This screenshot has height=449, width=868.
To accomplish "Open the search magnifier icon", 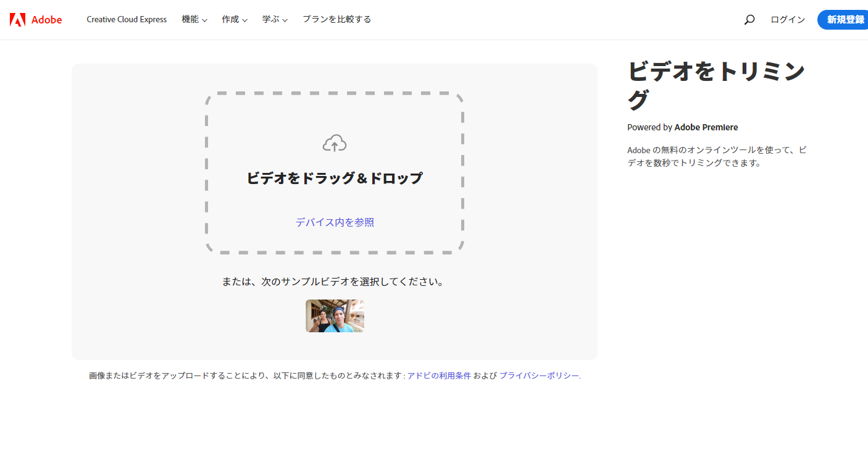I will (x=749, y=20).
